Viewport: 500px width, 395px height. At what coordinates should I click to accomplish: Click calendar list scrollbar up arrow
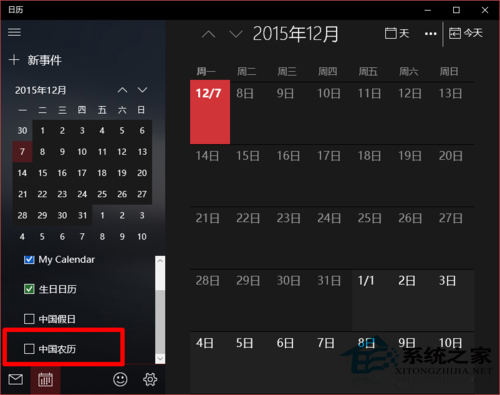point(160,261)
